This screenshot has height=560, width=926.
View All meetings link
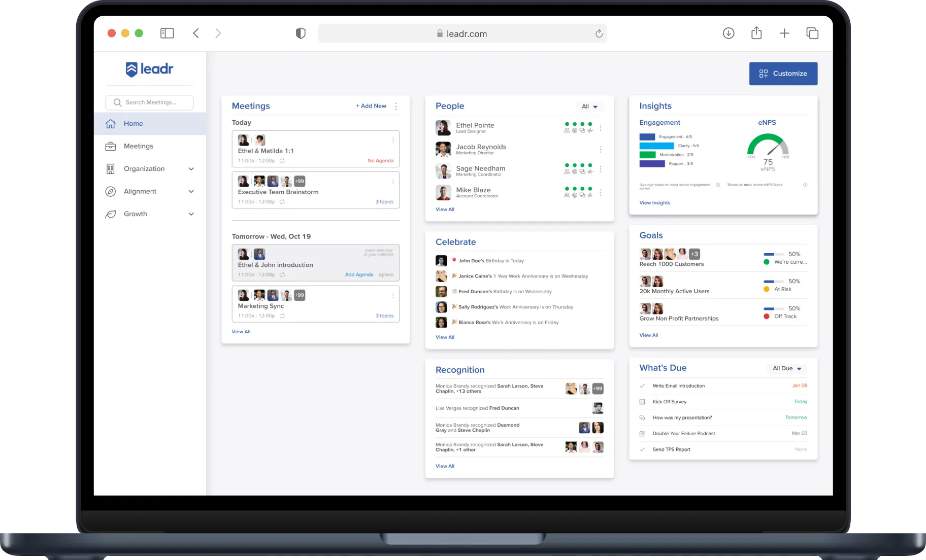(241, 332)
